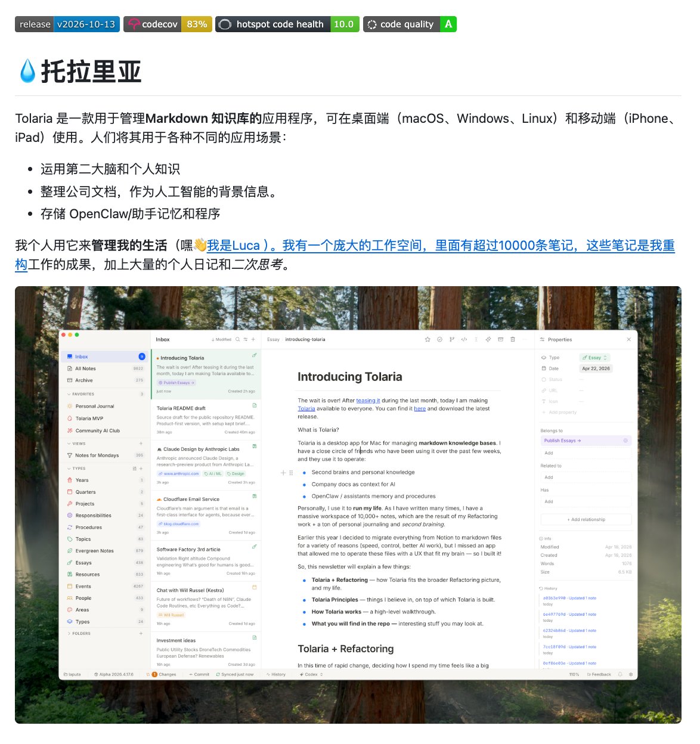Star the note with the favorite icon in the editor toolbar

(428, 339)
